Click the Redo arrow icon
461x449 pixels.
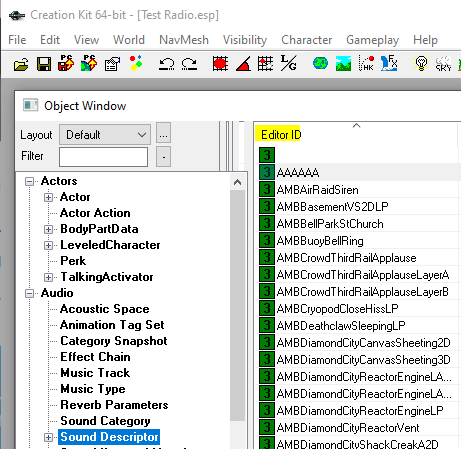point(189,64)
